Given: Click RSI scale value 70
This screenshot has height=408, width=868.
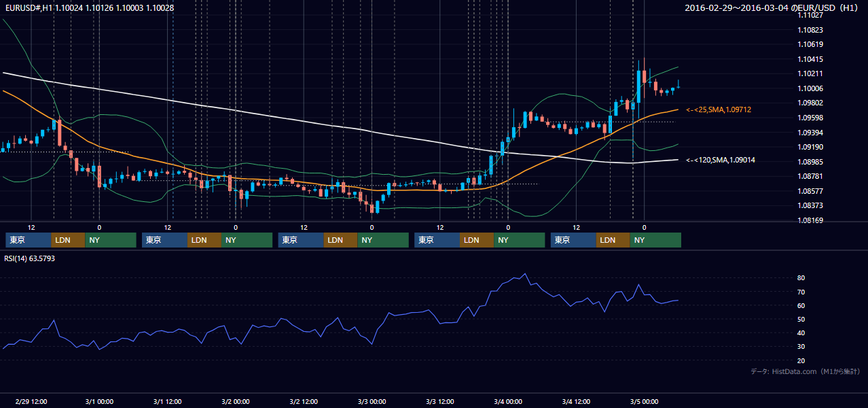Looking at the screenshot, I should pos(801,292).
